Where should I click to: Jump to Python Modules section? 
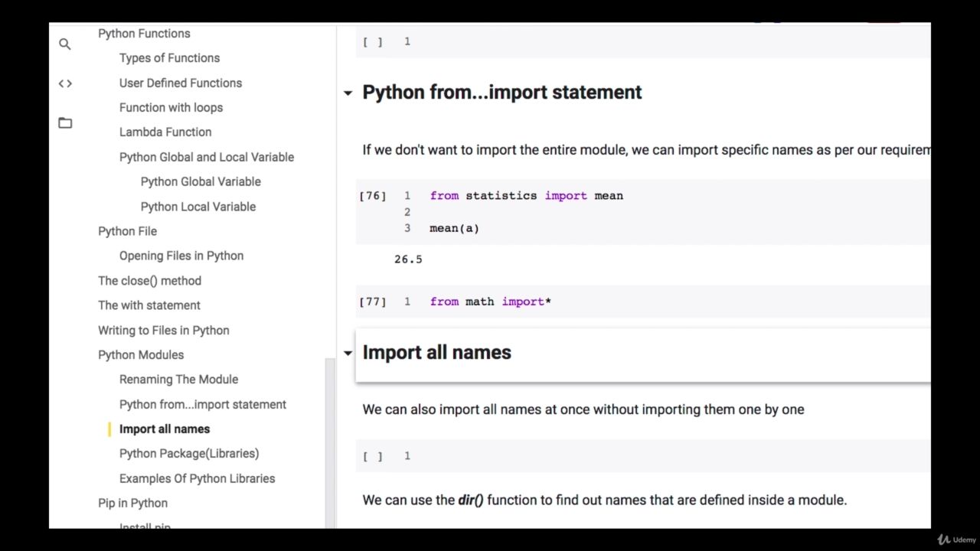(141, 354)
